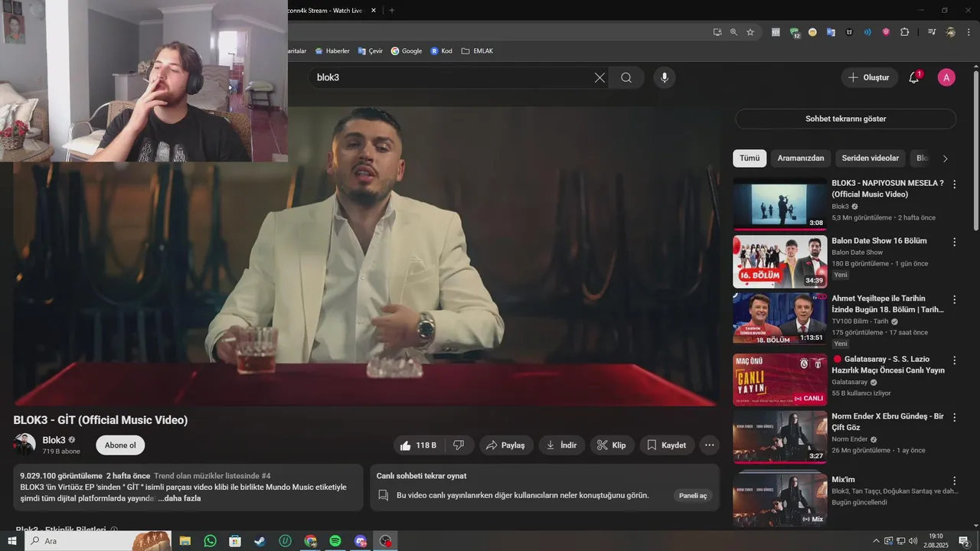Click Sohbet tekrarını göster button
The image size is (980, 551).
[x=845, y=119]
